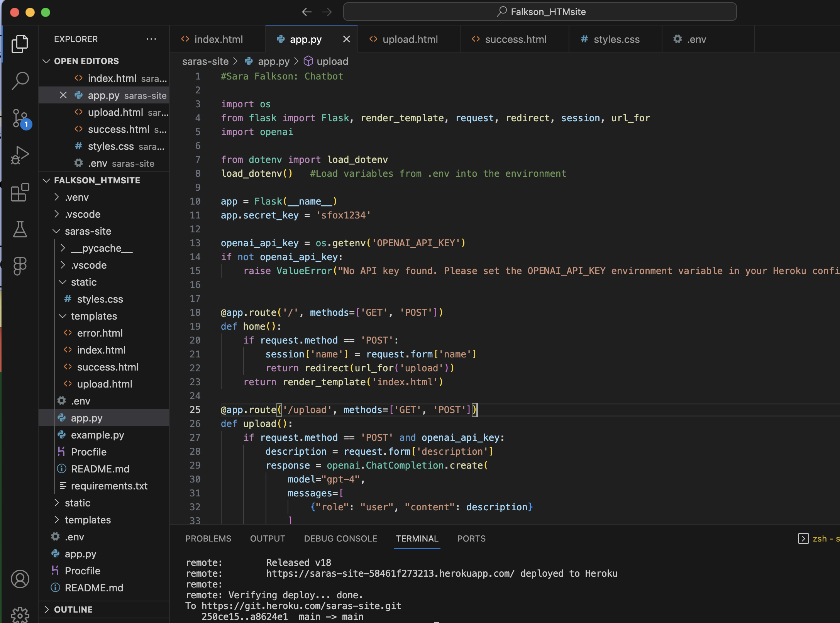The width and height of the screenshot is (840, 623).
Task: Open root-level Procfile
Action: point(104,571)
